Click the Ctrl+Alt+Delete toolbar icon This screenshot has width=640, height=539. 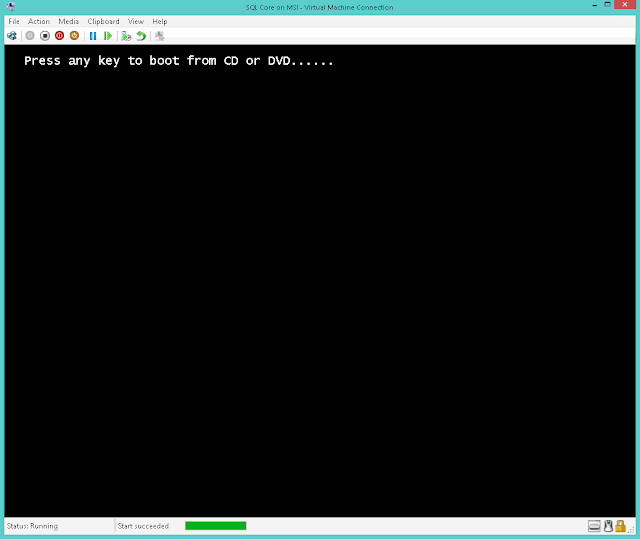coord(12,36)
